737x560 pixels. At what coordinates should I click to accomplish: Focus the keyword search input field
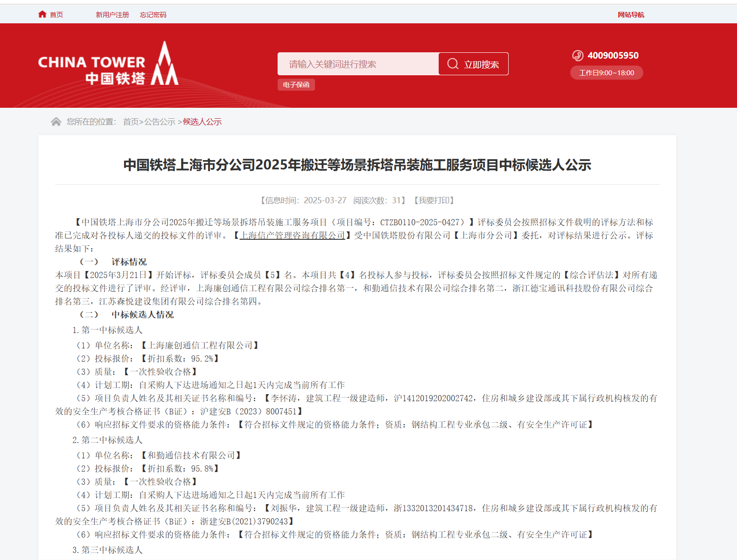(358, 64)
